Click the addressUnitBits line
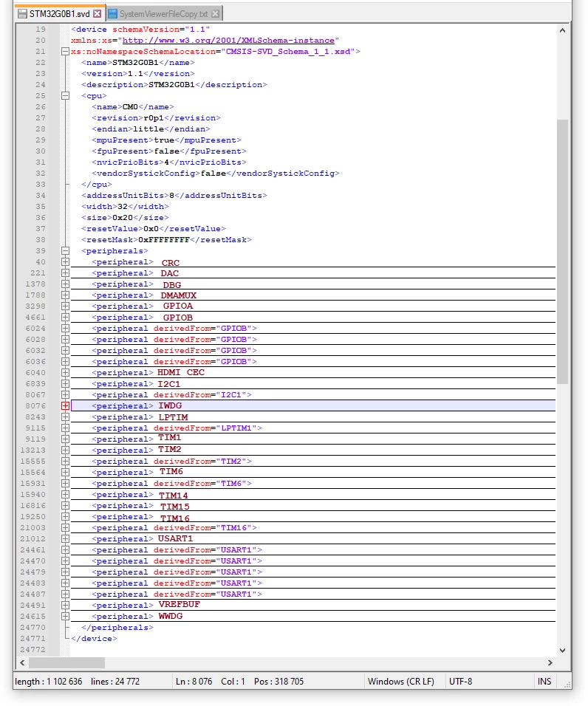 pyautogui.click(x=174, y=196)
